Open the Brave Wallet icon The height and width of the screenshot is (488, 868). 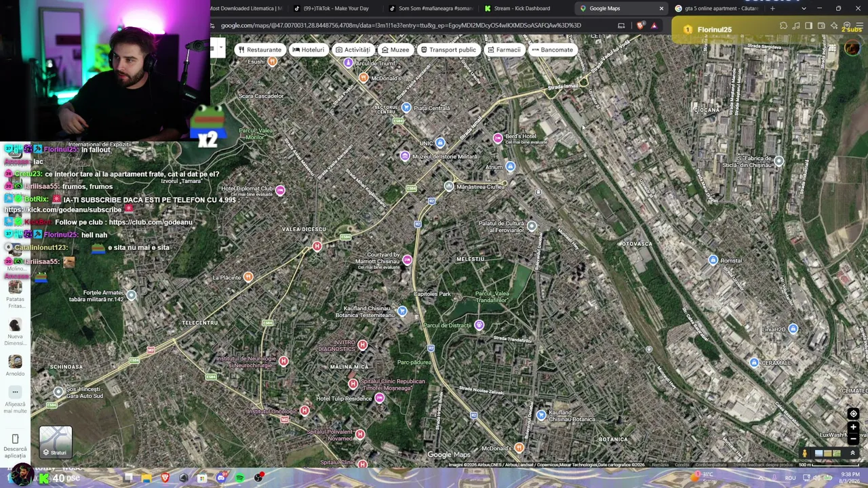click(x=821, y=26)
